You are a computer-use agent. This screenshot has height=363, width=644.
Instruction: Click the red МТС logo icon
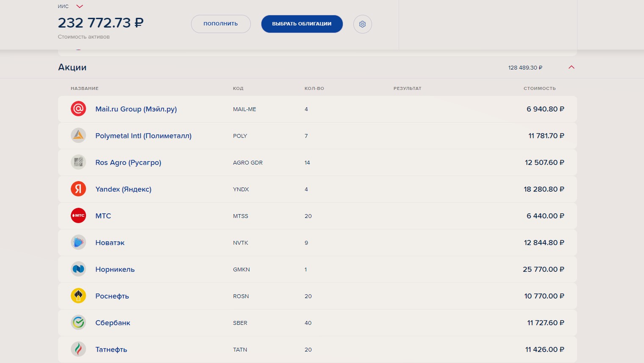click(x=78, y=216)
